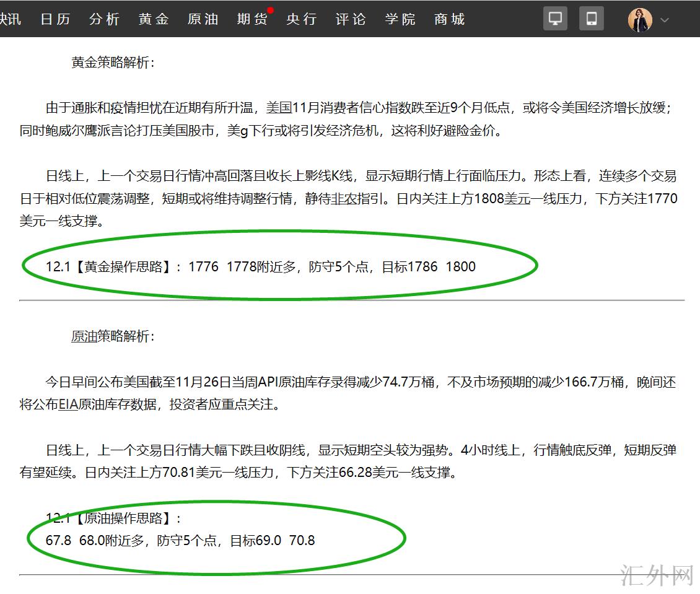
Task: Expand the dropdown arrow beside avatar
Action: coord(665,20)
